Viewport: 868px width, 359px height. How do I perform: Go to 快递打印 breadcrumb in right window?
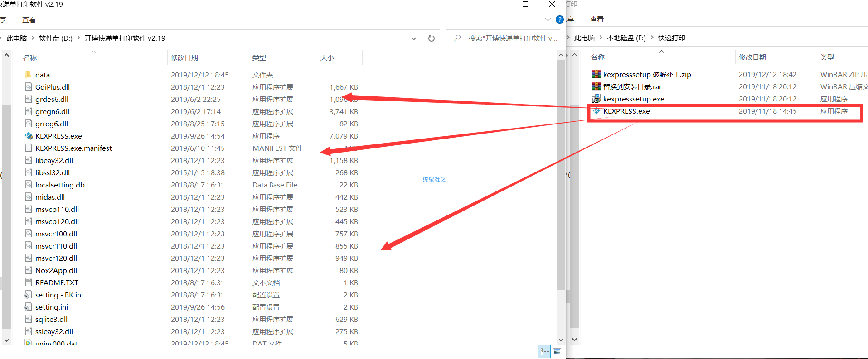[x=672, y=38]
